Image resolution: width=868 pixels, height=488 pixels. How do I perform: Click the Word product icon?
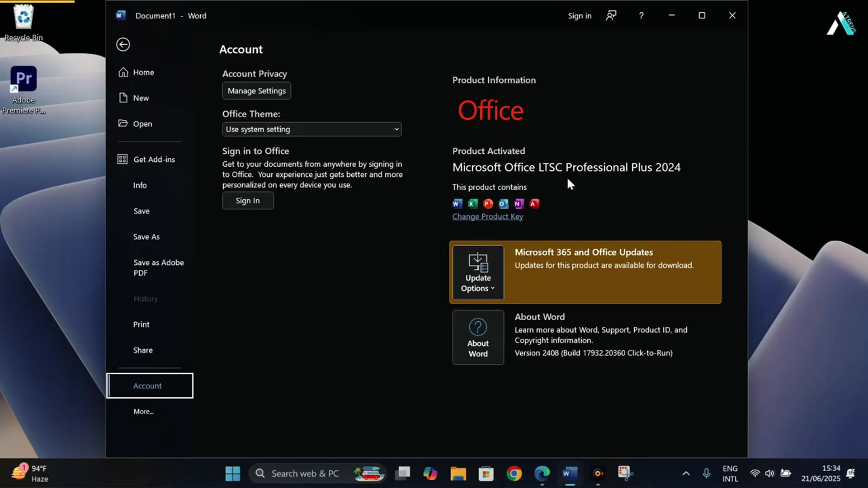tap(458, 203)
